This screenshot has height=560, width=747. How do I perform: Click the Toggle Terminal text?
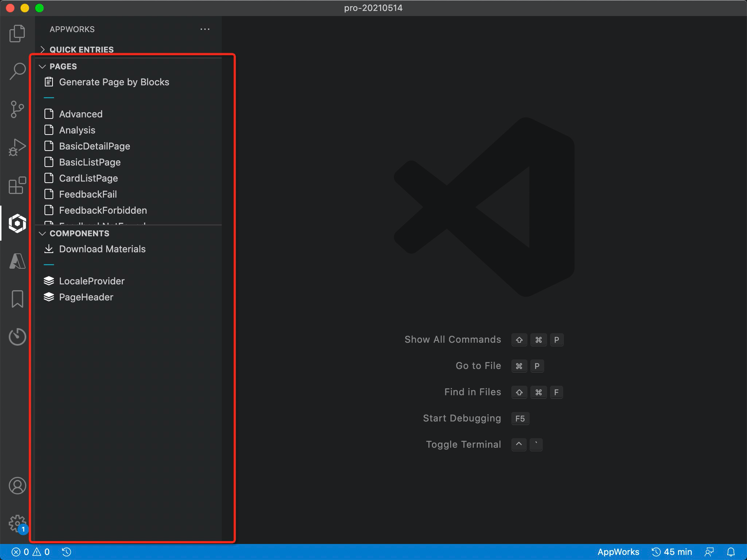tap(463, 444)
